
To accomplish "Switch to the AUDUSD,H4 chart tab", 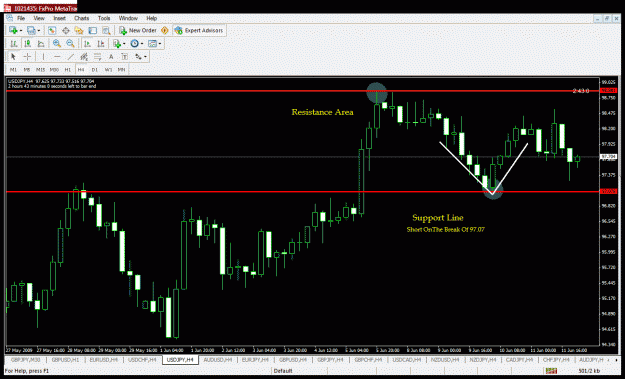I will point(218,359).
